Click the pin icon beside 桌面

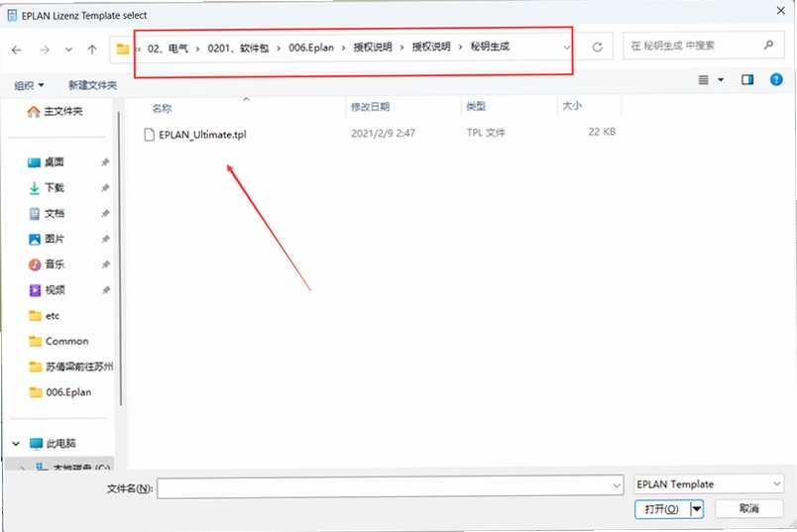click(x=105, y=162)
